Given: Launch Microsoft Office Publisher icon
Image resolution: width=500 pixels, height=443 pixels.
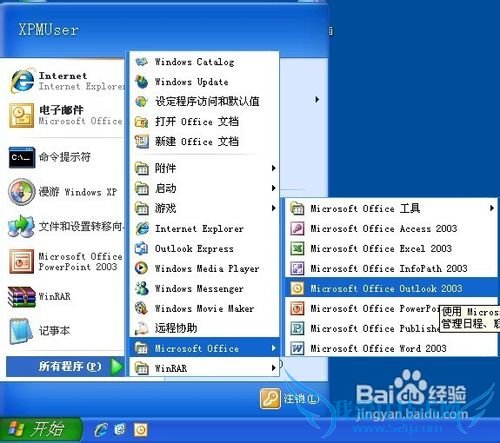Looking at the screenshot, I should 297,329.
